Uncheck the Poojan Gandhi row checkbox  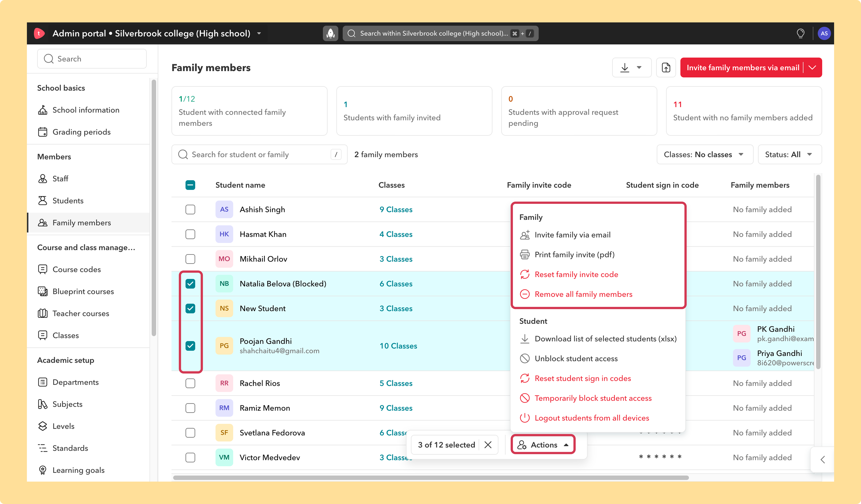click(x=190, y=346)
